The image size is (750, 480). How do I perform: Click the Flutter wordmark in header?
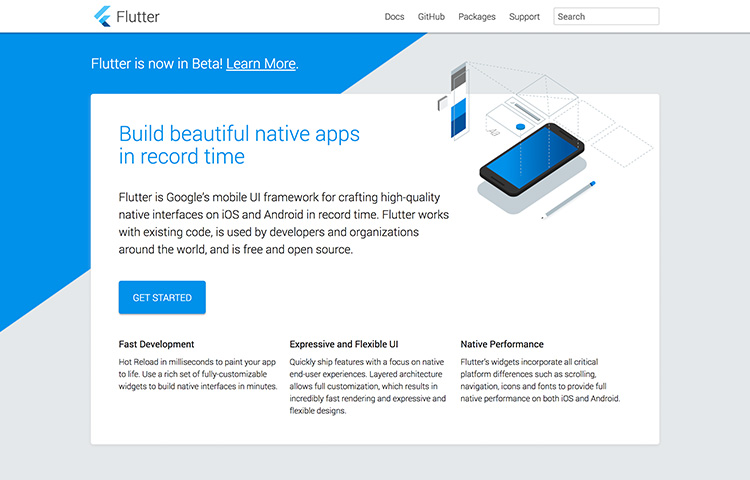pyautogui.click(x=138, y=16)
